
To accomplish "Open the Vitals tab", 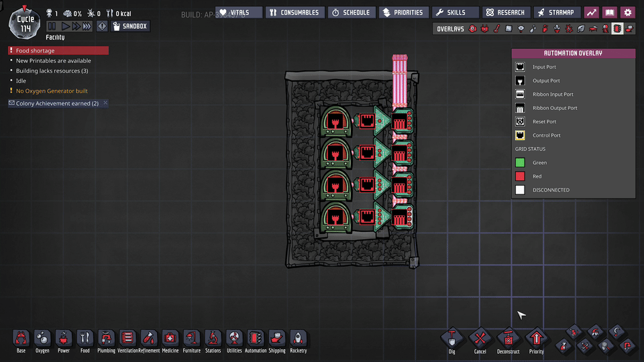I will coord(239,12).
